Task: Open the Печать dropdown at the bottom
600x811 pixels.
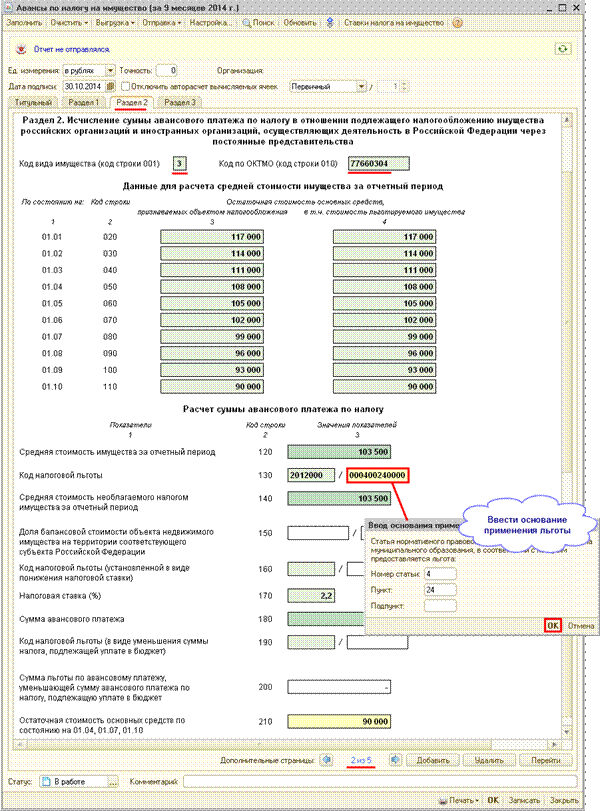Action: (458, 800)
